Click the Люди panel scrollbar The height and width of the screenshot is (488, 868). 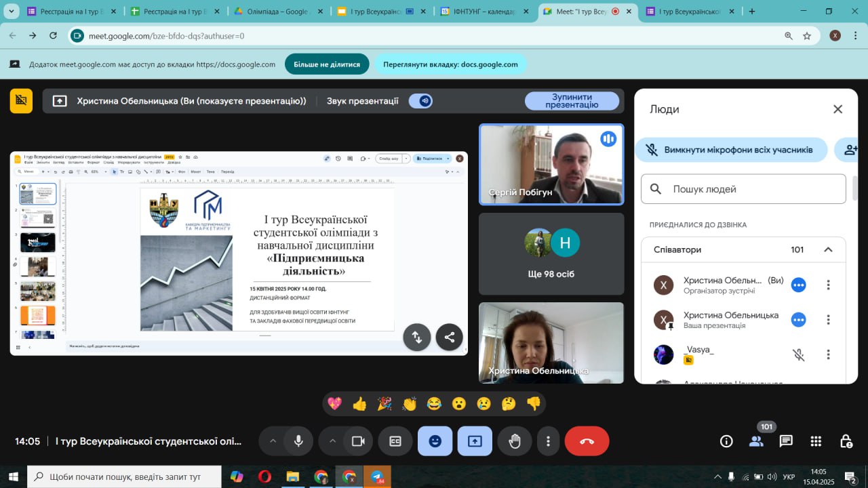[855, 188]
